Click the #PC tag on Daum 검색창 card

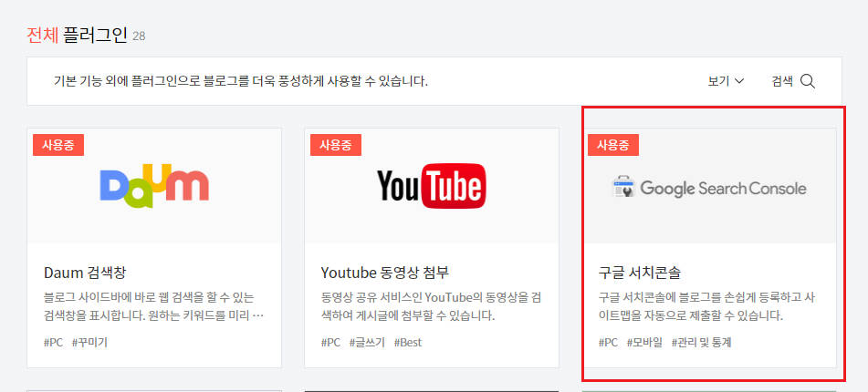pos(53,342)
